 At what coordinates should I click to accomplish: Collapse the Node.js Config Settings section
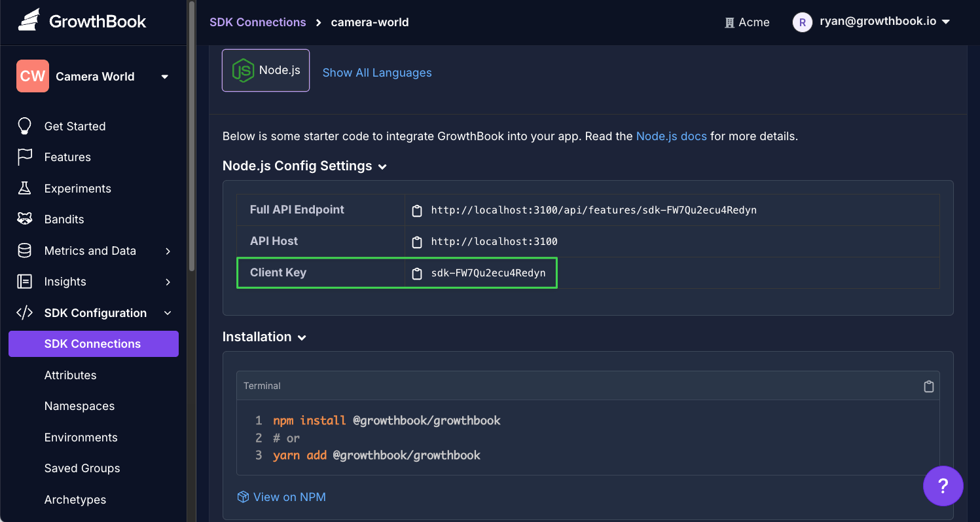(382, 167)
